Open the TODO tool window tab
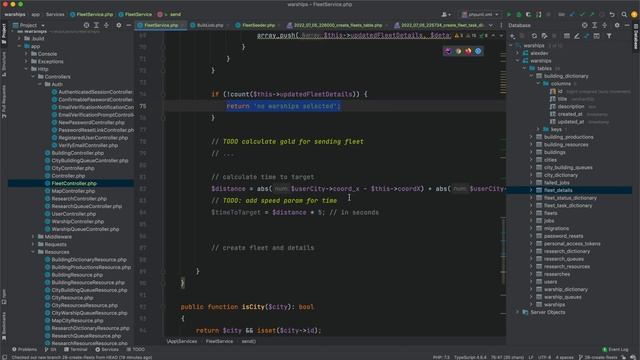 (x=136, y=349)
